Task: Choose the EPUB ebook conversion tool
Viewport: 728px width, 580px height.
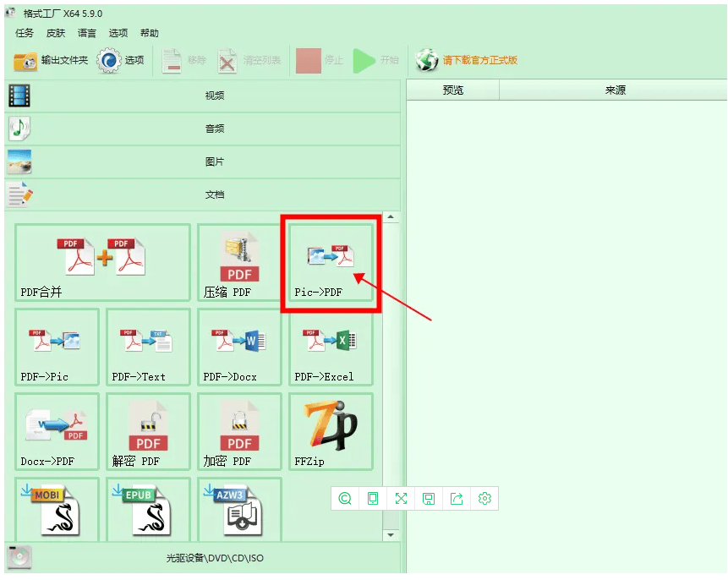Action: coord(148,510)
